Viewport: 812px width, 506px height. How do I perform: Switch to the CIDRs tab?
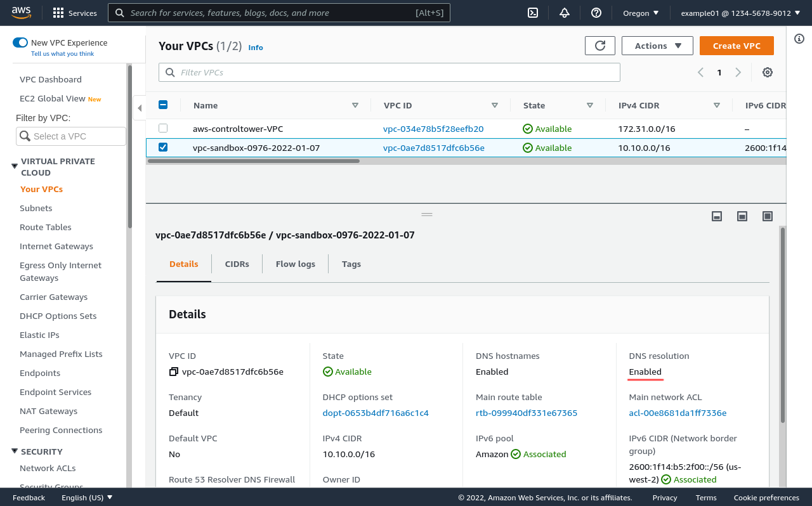pos(237,264)
